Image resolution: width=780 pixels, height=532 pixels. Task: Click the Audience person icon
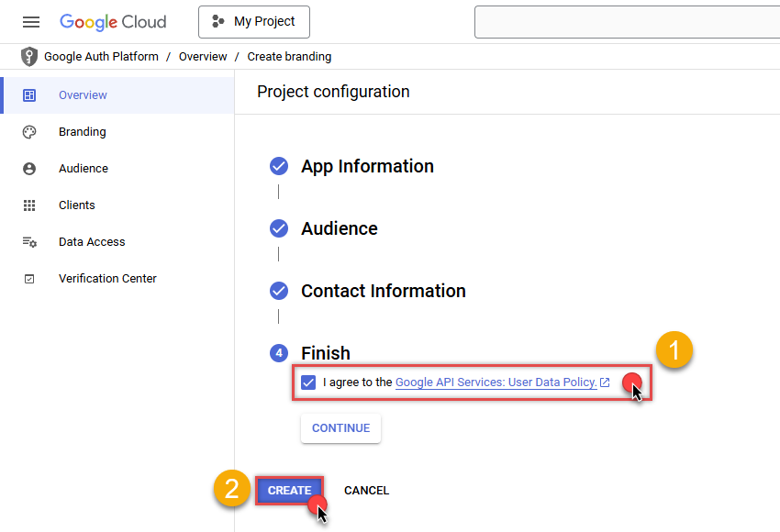click(29, 169)
